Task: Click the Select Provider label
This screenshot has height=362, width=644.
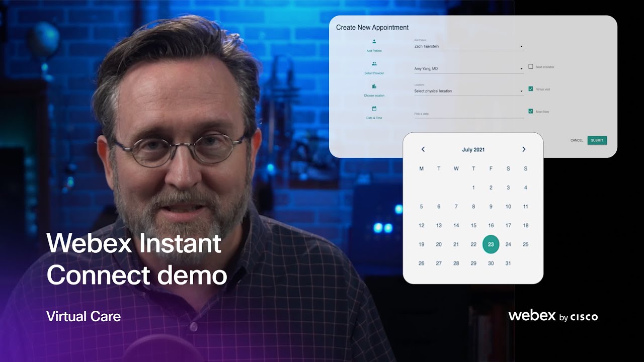Action: click(374, 73)
